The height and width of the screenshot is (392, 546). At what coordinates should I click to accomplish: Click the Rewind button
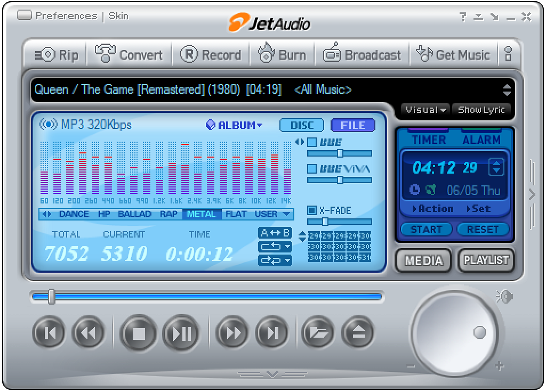click(88, 333)
